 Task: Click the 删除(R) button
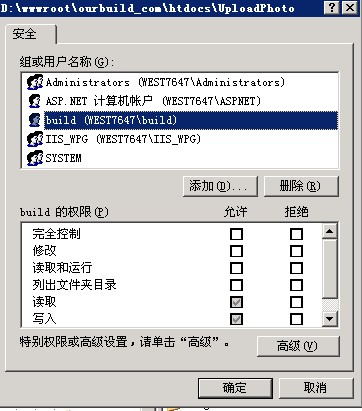click(301, 186)
